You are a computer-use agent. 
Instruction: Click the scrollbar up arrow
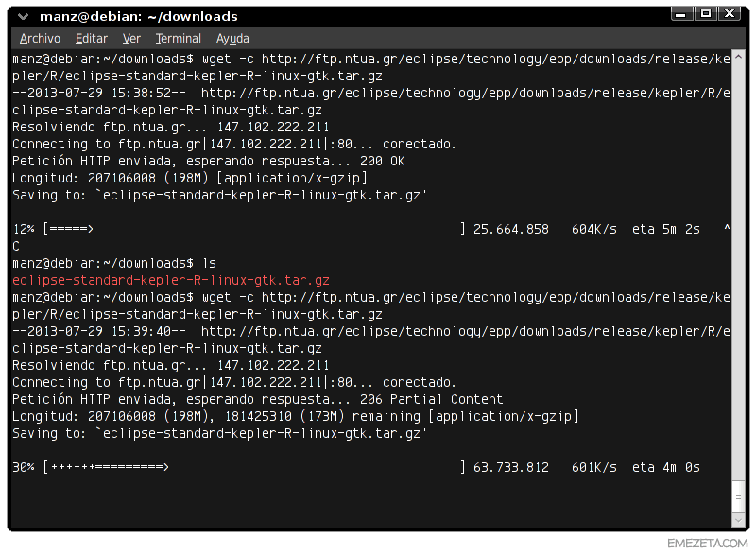[x=738, y=57]
